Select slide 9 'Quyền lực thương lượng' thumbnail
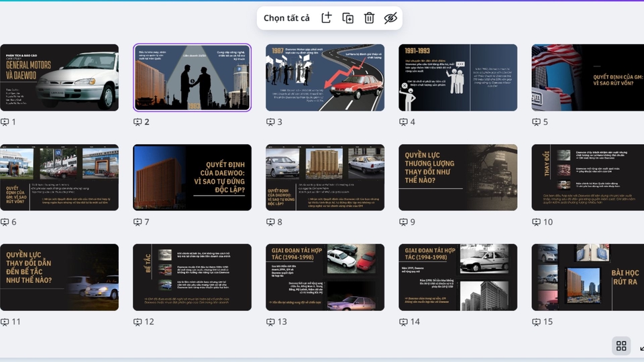The height and width of the screenshot is (362, 644). 458,178
